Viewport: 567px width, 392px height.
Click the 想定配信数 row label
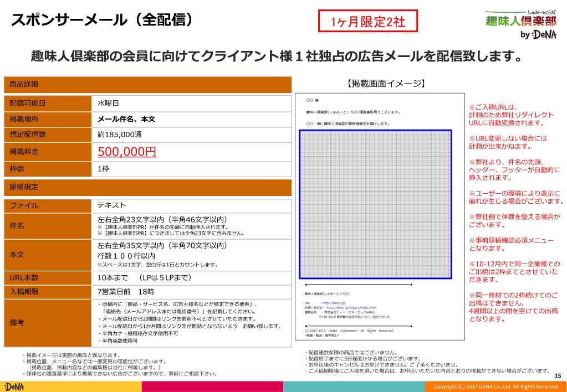(x=48, y=135)
